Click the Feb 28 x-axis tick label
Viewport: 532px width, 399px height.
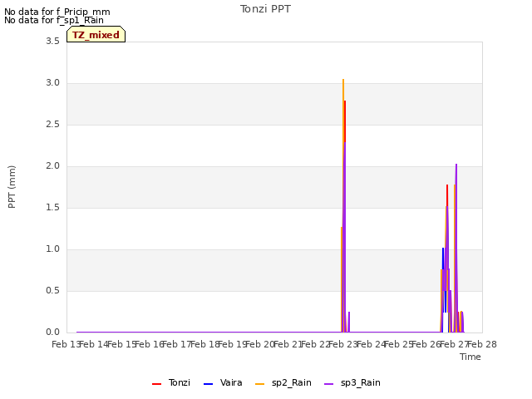(x=482, y=345)
